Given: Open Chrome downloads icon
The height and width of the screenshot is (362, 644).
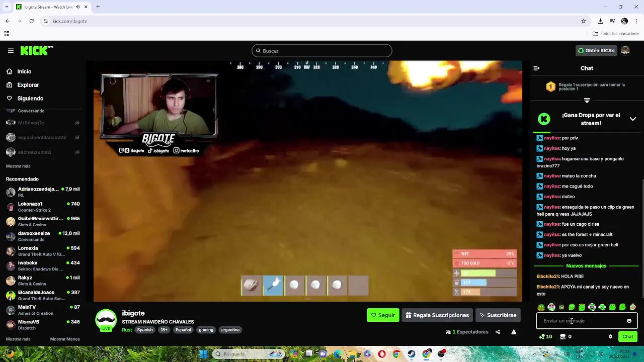Looking at the screenshot, I should coord(600,21).
